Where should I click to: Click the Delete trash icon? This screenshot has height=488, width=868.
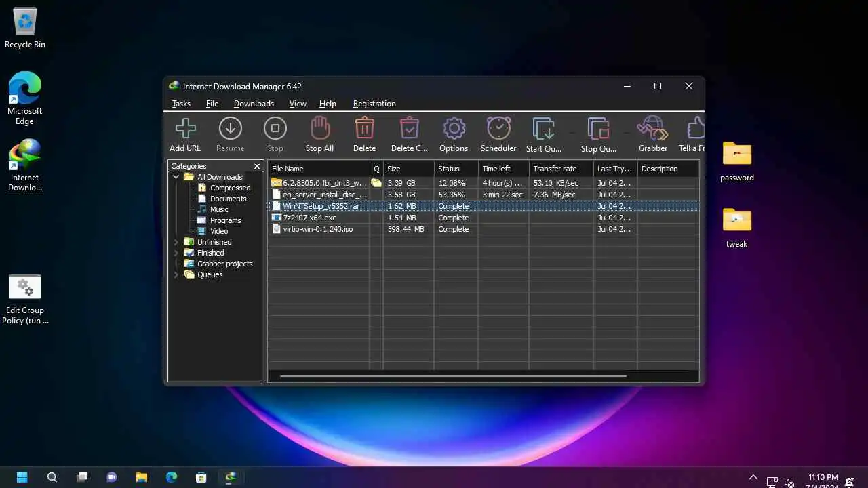(364, 128)
